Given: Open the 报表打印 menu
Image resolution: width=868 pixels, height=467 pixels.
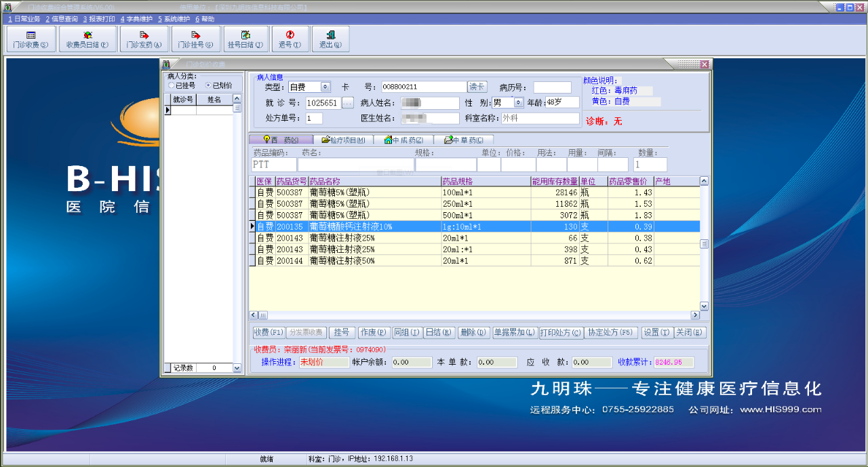Looking at the screenshot, I should 99,19.
